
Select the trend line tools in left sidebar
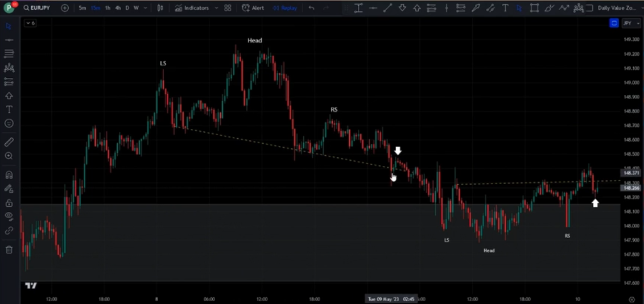tap(9, 40)
